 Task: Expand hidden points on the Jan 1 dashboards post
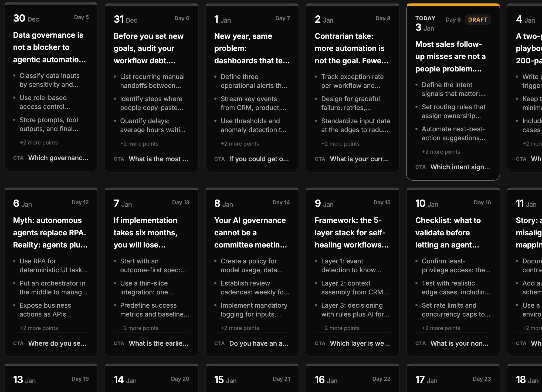(240, 143)
